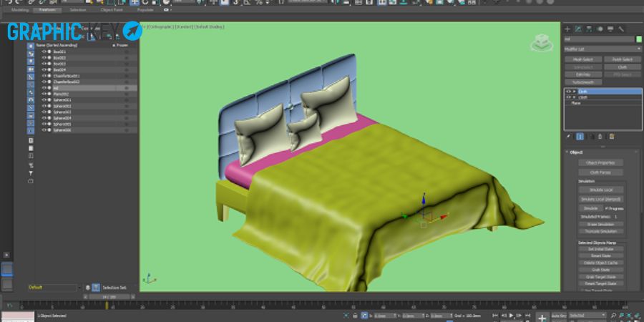Viewport: 644px width, 322px height.
Task: Open the Utilities wrench icon
Action: [x=621, y=29]
